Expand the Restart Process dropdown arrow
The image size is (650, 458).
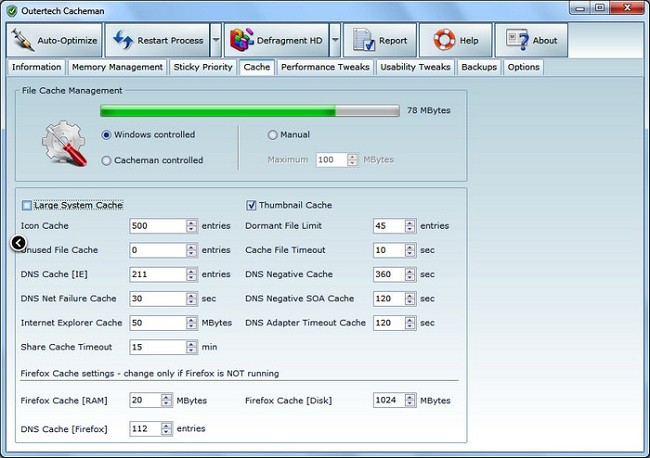tap(216, 41)
